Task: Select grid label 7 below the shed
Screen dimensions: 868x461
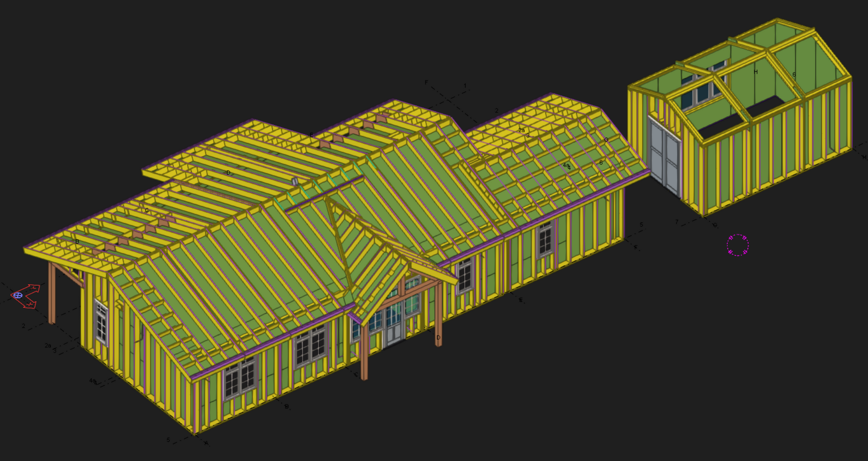Action: tap(676, 222)
